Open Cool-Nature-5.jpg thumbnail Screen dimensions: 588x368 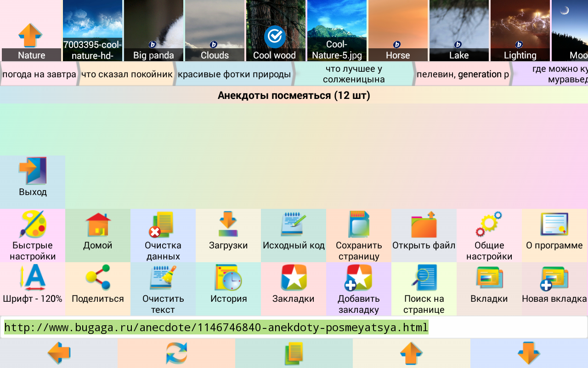point(337,31)
